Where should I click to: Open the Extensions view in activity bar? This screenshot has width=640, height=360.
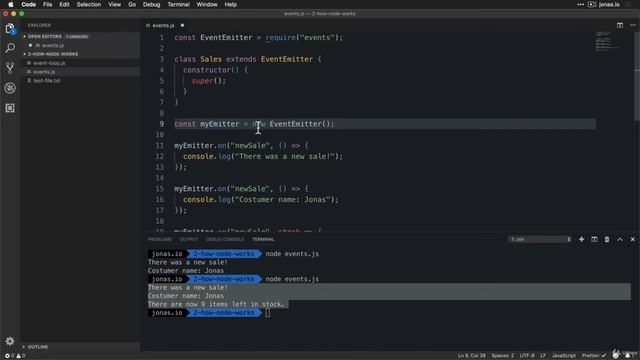coord(10,108)
